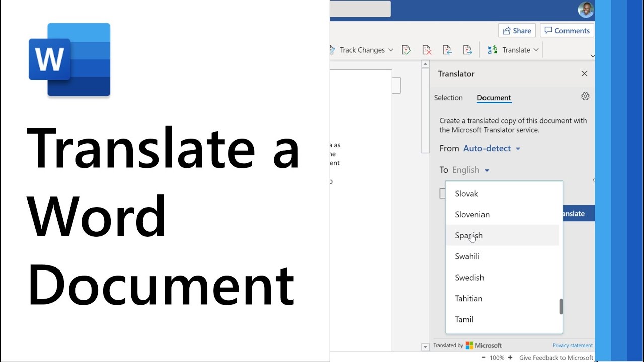Open the To English language dropdown
This screenshot has height=362, width=644.
(x=470, y=170)
